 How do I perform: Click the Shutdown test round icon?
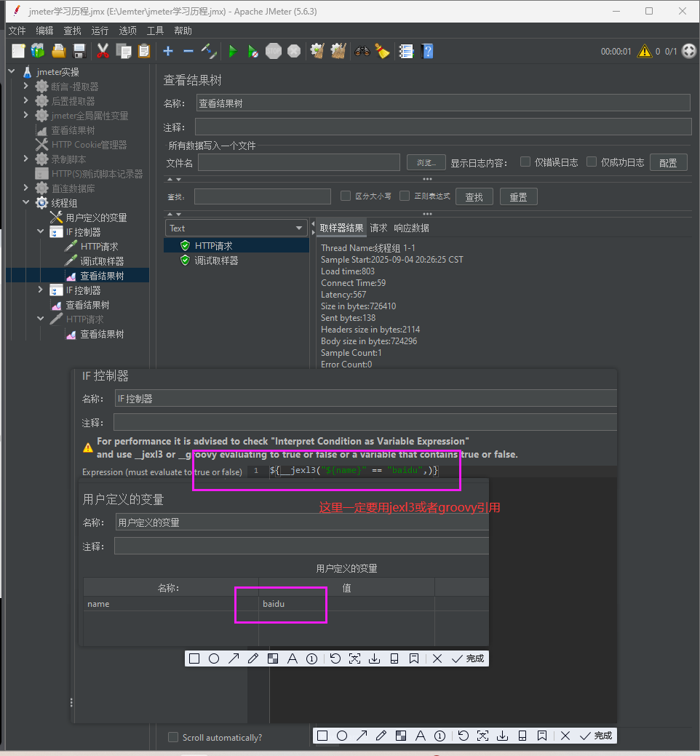(x=293, y=51)
